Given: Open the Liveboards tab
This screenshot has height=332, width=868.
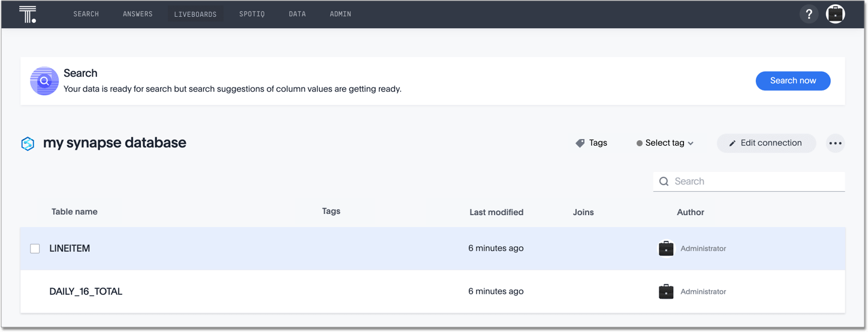Looking at the screenshot, I should 195,14.
